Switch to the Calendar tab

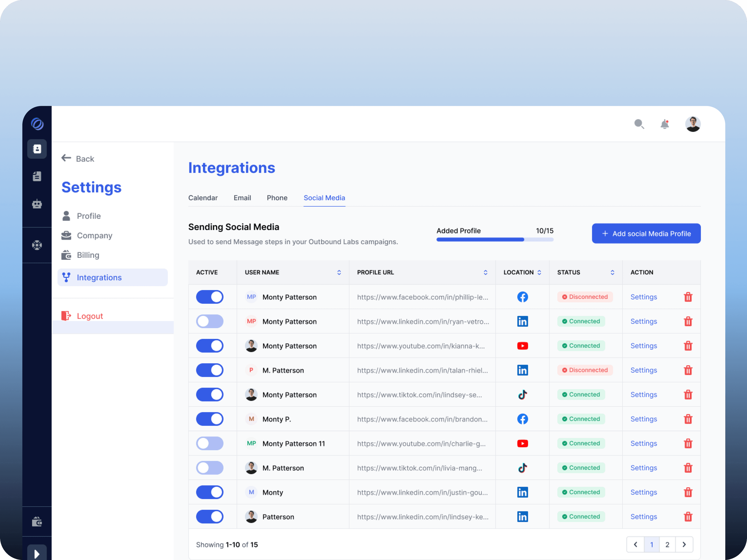point(203,197)
